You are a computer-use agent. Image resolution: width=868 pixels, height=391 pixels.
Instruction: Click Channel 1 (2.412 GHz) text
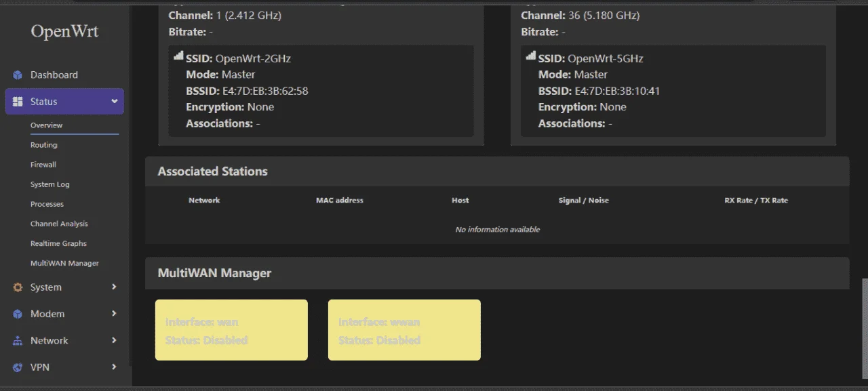pos(224,15)
